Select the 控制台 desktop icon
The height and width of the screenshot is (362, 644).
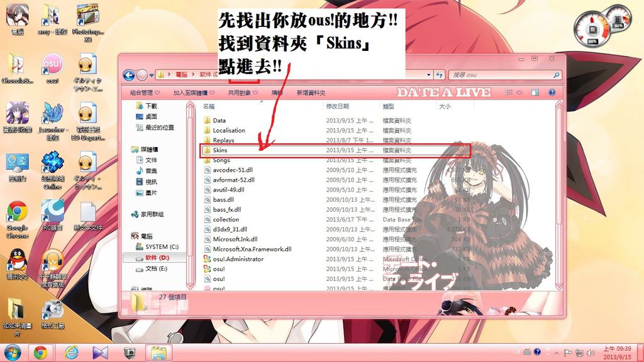[17, 167]
